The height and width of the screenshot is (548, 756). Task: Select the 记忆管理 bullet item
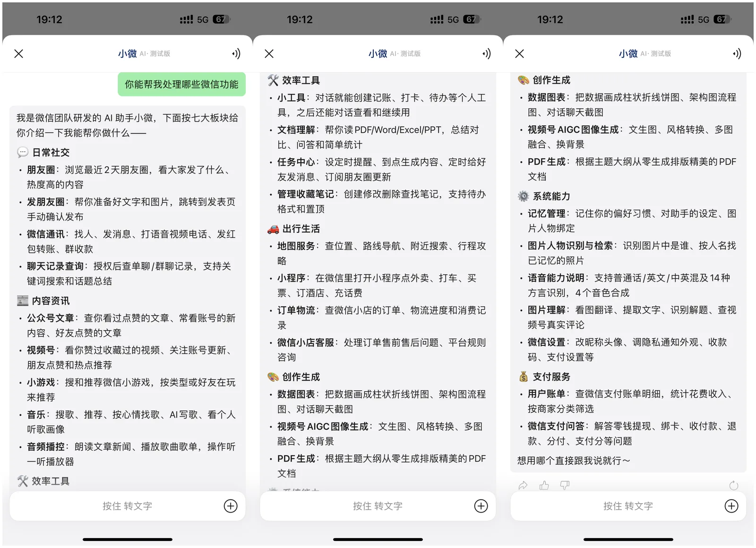pos(628,221)
